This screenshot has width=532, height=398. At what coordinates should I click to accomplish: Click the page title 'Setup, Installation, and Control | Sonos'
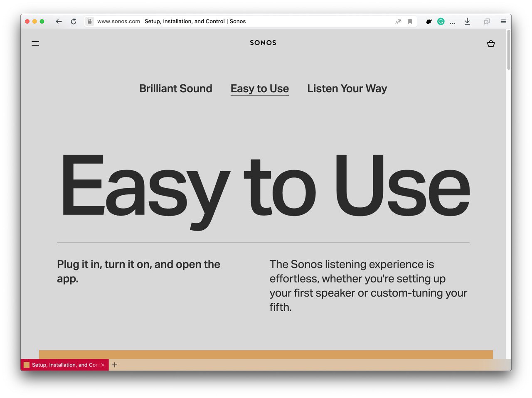[195, 21]
